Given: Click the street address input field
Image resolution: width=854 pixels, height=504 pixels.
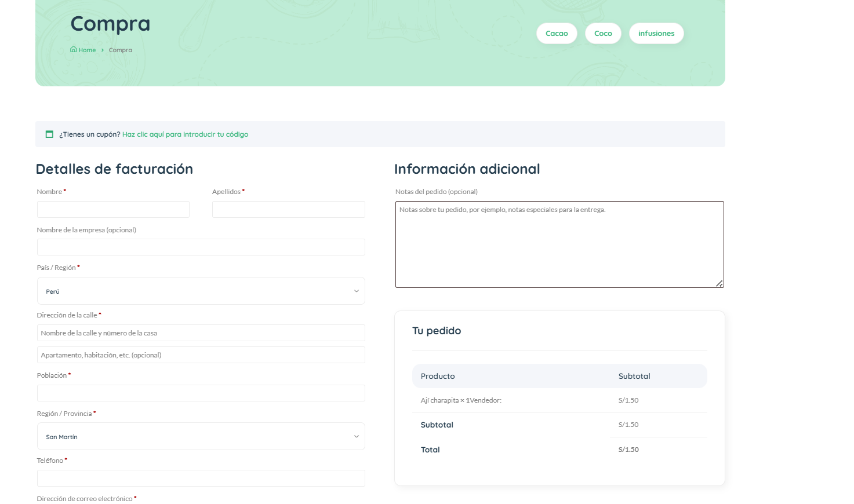Looking at the screenshot, I should coord(201,333).
